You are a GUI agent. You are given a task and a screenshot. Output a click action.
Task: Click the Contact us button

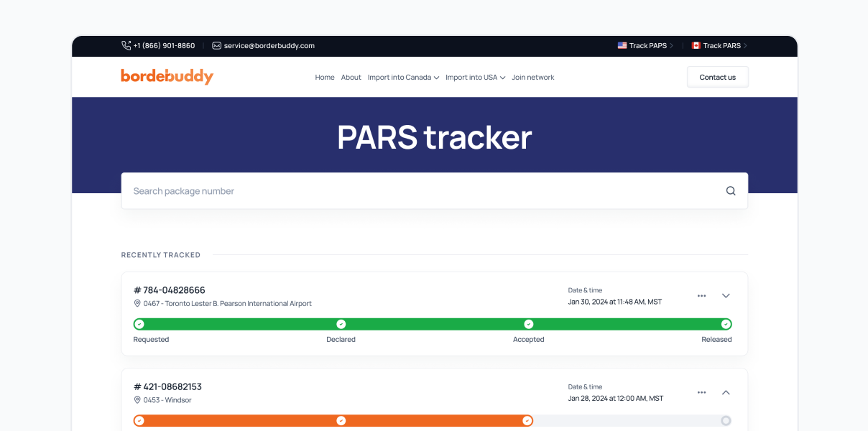tap(718, 77)
